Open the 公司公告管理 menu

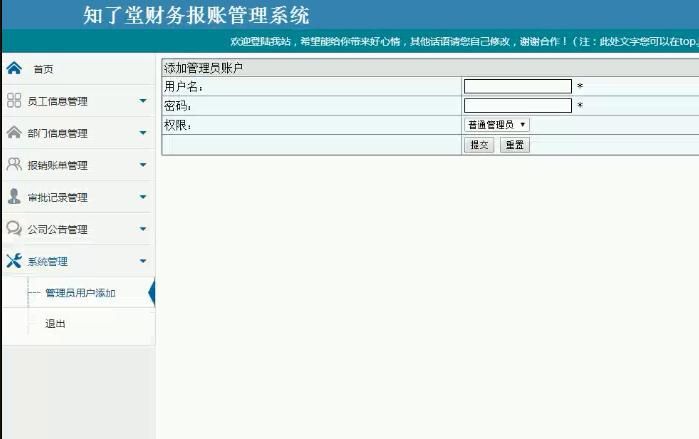point(58,230)
